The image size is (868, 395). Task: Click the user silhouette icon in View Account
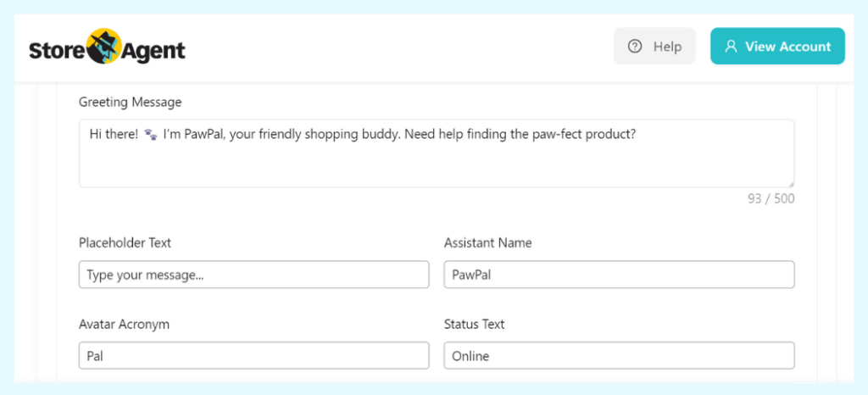(731, 47)
